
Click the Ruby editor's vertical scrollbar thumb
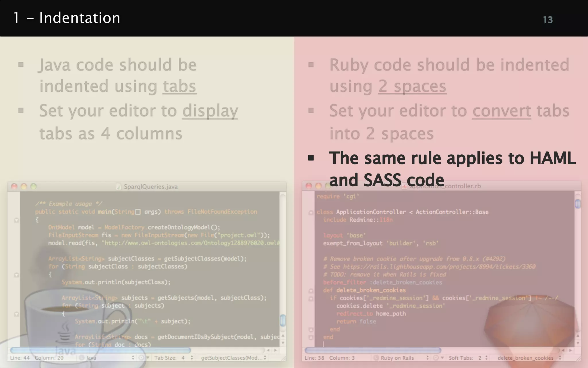click(x=578, y=204)
